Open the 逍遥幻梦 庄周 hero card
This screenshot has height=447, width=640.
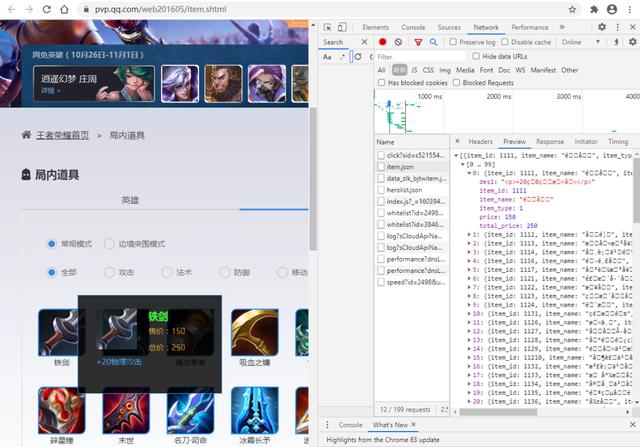click(94, 83)
